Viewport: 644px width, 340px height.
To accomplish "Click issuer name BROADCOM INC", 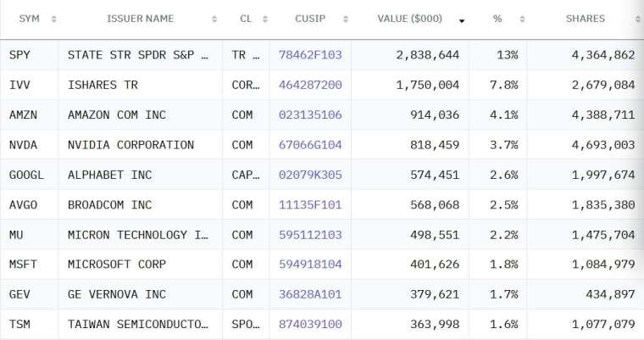I will pyautogui.click(x=109, y=204).
